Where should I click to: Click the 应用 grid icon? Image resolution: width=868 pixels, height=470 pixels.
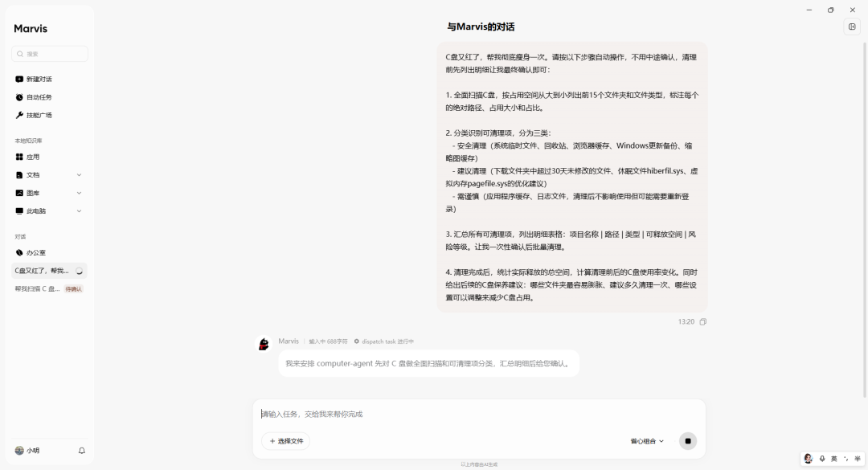click(19, 157)
